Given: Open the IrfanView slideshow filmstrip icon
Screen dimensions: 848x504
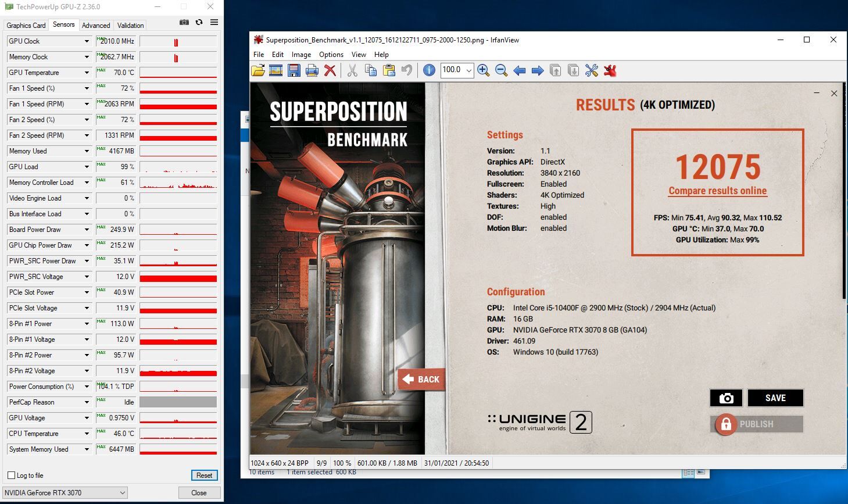Looking at the screenshot, I should (x=276, y=70).
